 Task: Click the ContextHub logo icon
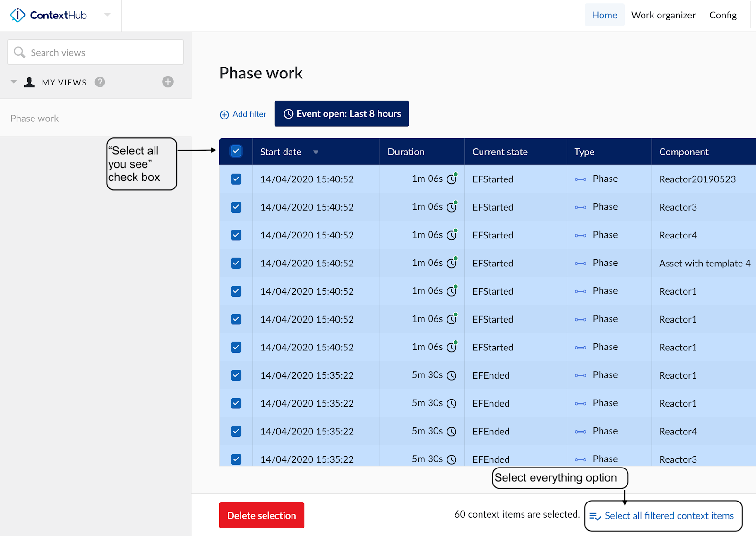coord(17,15)
